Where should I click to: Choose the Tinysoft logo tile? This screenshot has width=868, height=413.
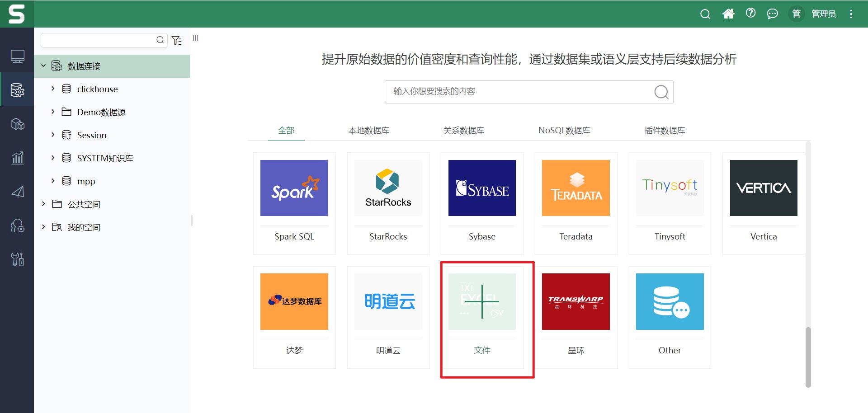tap(670, 188)
